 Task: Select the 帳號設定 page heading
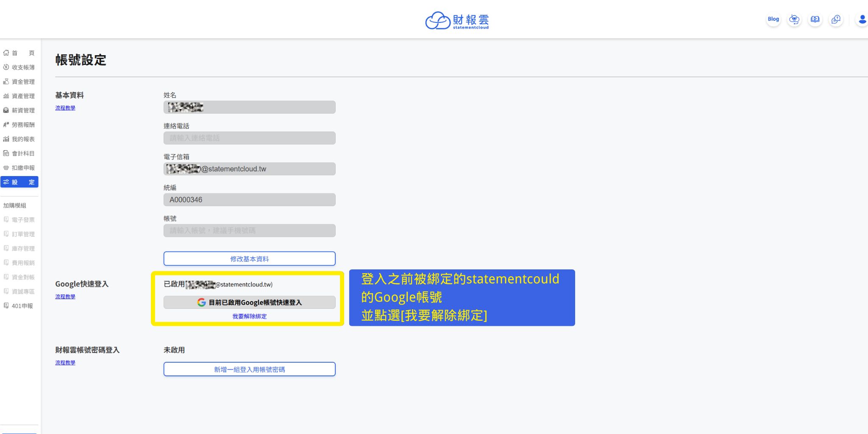81,60
